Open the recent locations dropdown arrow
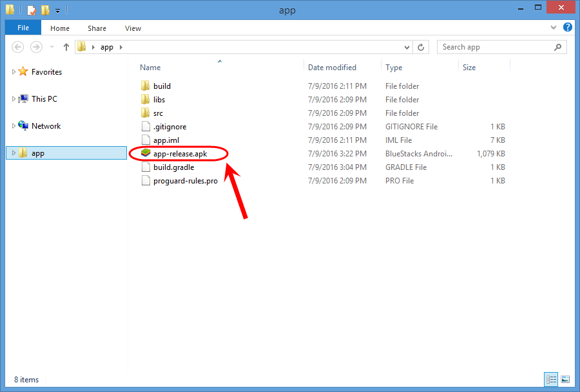Viewport: 580px width, 392px height. pos(52,47)
